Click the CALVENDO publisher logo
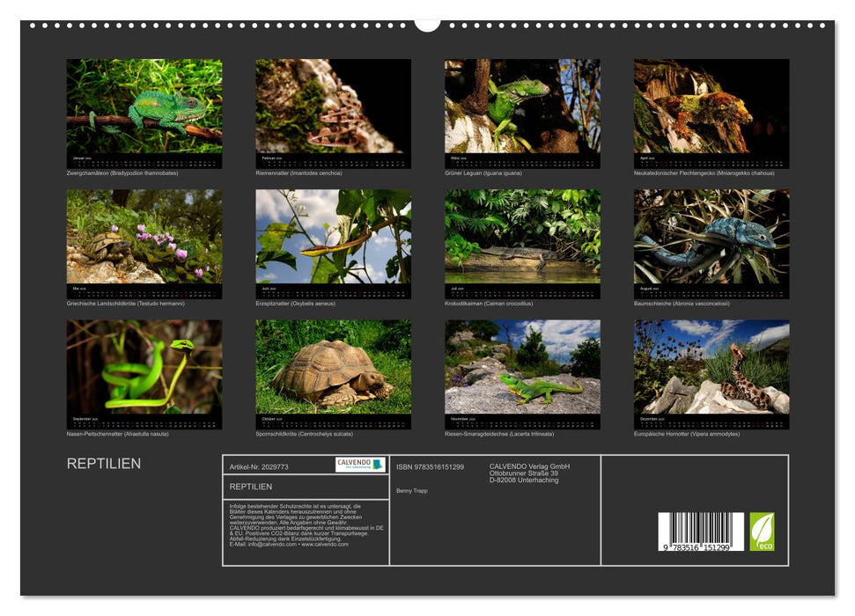The image size is (855, 616). [x=359, y=462]
